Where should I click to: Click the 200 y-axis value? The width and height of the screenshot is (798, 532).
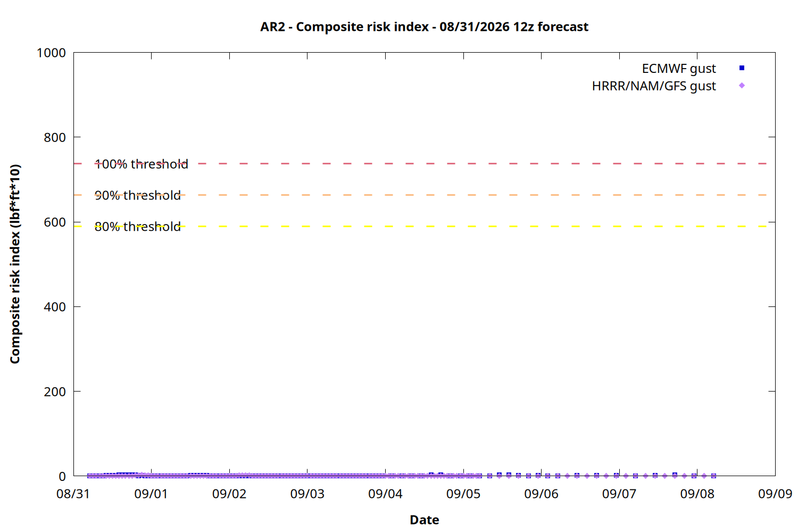pos(55,392)
